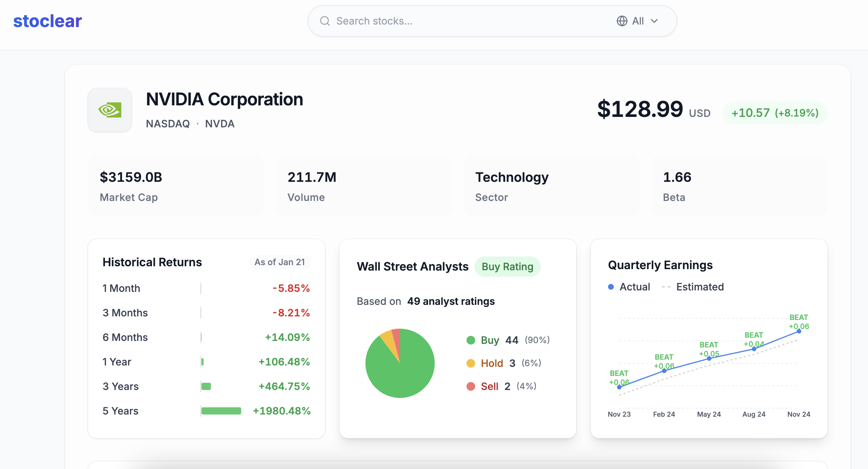Click the Technology Sector card
Image resolution: width=868 pixels, height=469 pixels.
point(552,186)
